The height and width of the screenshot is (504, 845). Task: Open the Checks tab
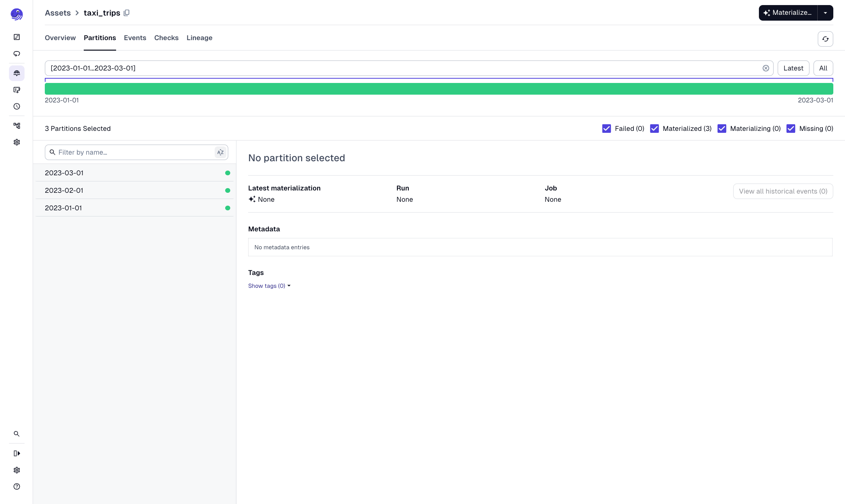click(166, 38)
